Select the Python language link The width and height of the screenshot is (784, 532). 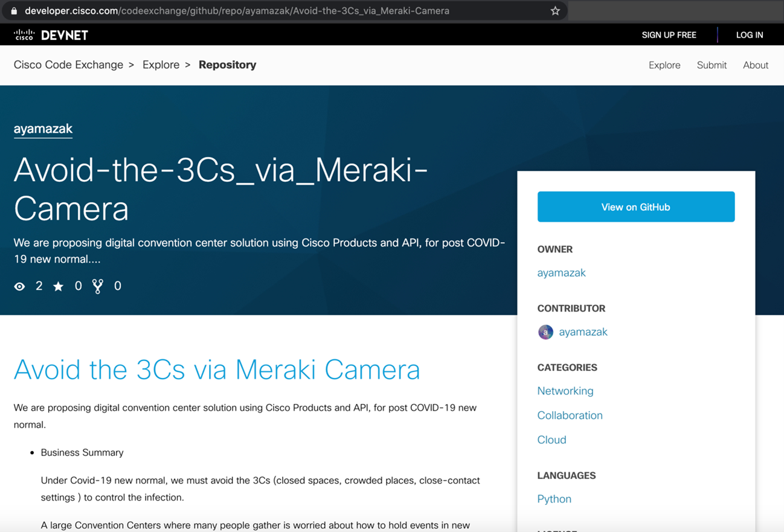(554, 499)
